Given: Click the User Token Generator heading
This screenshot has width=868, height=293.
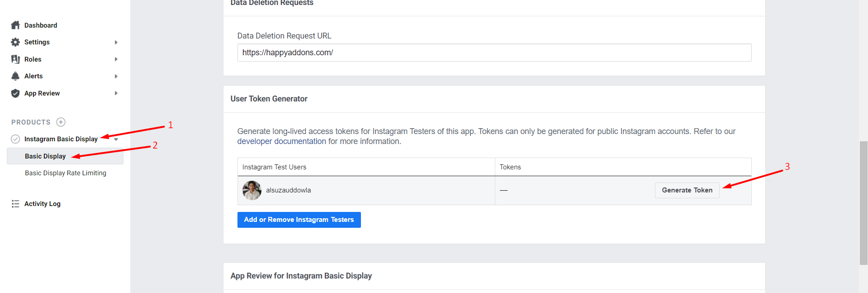Looking at the screenshot, I should coord(269,99).
